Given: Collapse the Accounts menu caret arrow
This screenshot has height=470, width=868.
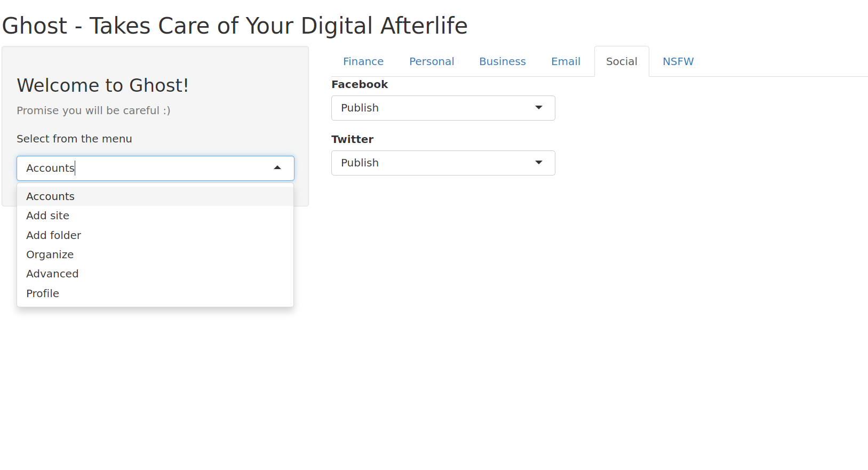Looking at the screenshot, I should [277, 168].
